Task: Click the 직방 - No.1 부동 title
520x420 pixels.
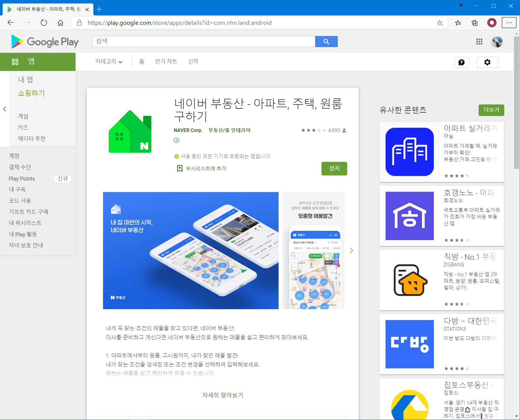Action: 470,257
